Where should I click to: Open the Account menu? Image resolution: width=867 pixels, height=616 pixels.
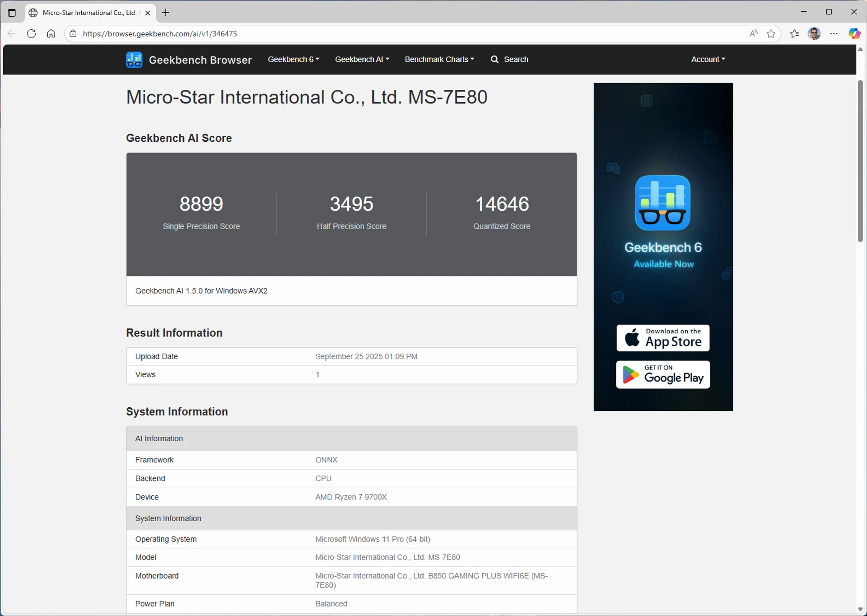(x=708, y=59)
